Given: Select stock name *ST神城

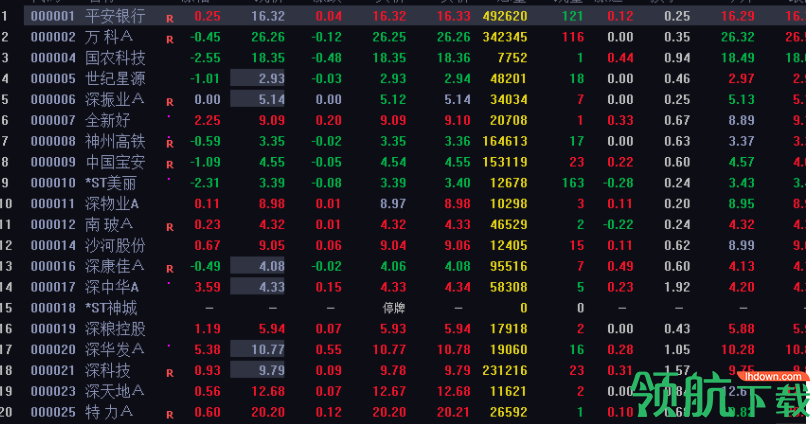Looking at the screenshot, I should click(x=111, y=308).
